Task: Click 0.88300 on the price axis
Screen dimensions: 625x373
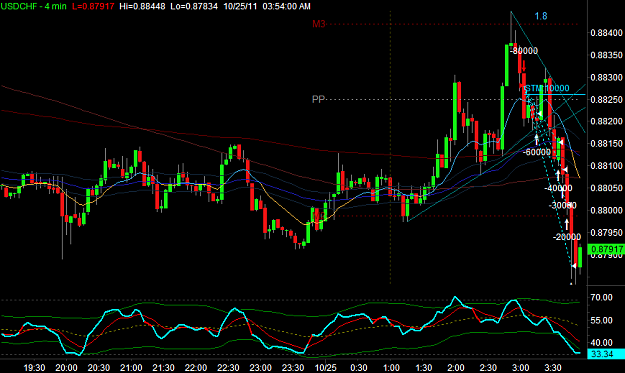Action: (606, 77)
